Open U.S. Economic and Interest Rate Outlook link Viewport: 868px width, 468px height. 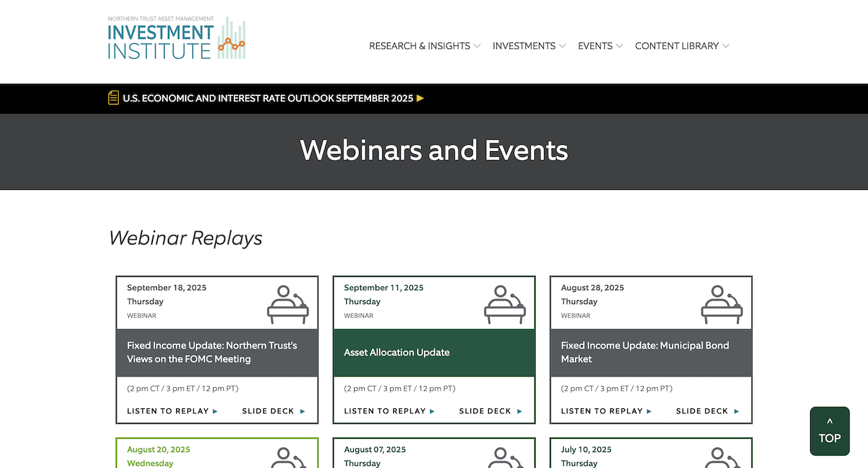pyautogui.click(x=268, y=98)
